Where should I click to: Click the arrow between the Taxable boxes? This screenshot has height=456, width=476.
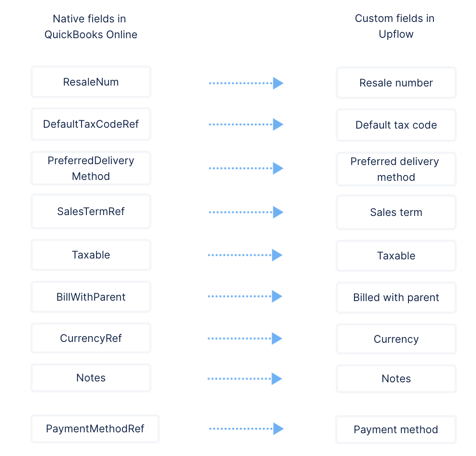[x=245, y=255]
